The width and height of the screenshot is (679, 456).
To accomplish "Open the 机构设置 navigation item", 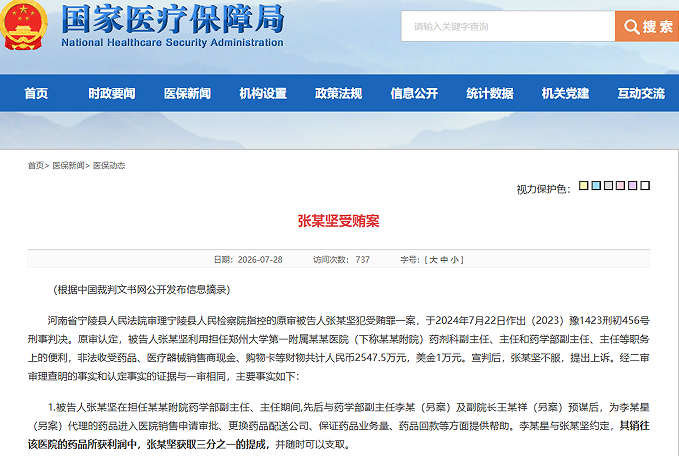I will point(263,93).
